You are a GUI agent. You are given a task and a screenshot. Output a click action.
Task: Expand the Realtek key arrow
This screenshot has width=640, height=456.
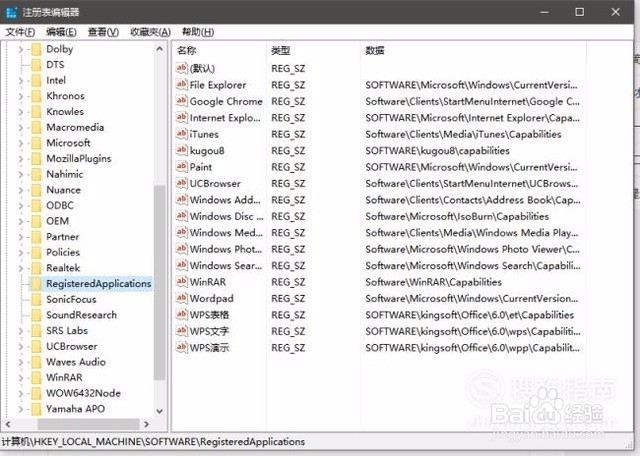(x=21, y=268)
